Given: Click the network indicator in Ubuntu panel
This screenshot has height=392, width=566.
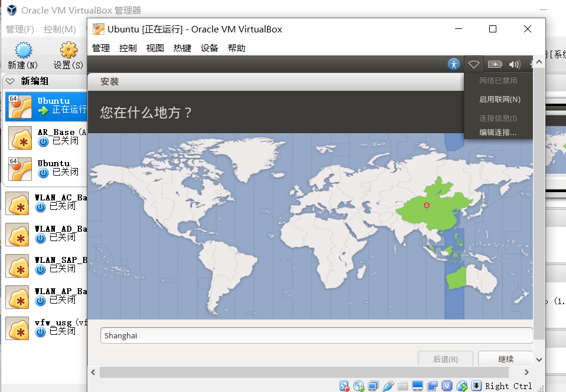Looking at the screenshot, I should coord(473,64).
